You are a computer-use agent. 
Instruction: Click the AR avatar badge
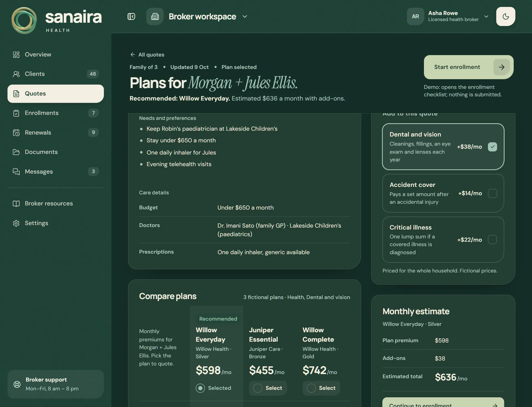[415, 17]
